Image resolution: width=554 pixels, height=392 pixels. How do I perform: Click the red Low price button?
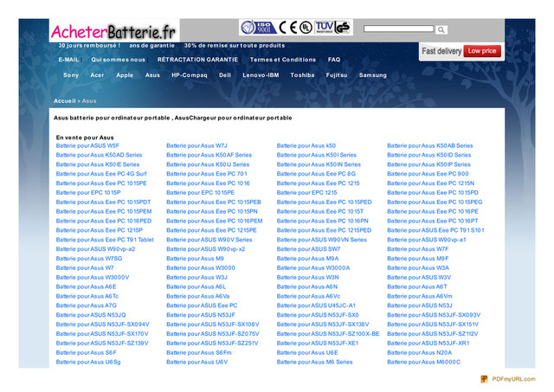pos(482,51)
